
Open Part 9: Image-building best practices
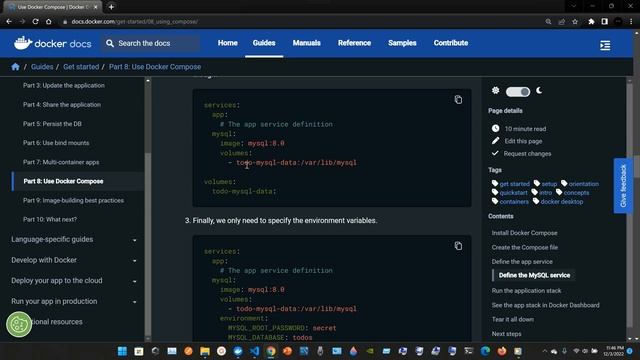pyautogui.click(x=73, y=200)
